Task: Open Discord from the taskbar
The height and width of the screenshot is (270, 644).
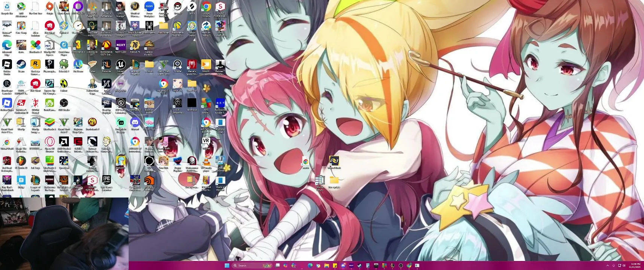Action: point(343,265)
